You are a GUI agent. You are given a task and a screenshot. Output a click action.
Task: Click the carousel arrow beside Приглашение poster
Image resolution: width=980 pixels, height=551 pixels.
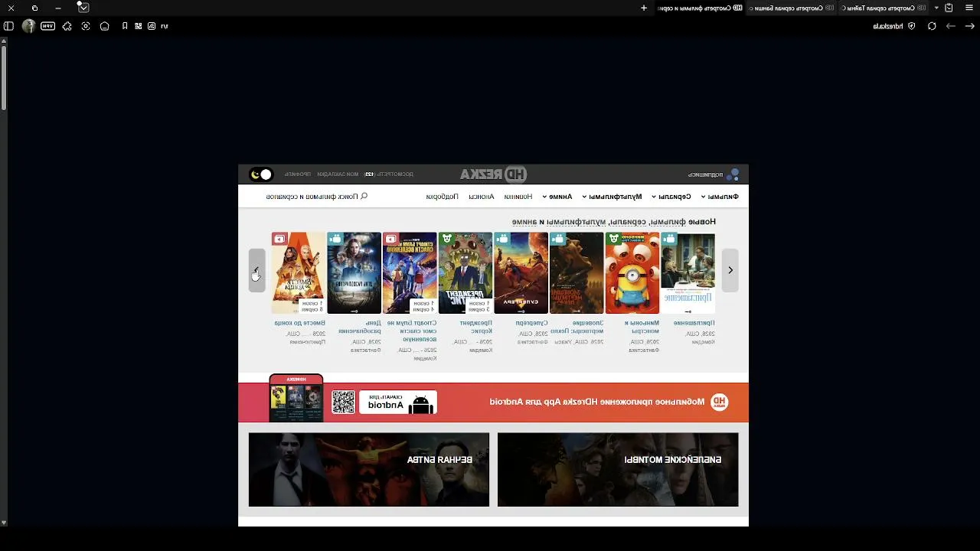pos(730,270)
